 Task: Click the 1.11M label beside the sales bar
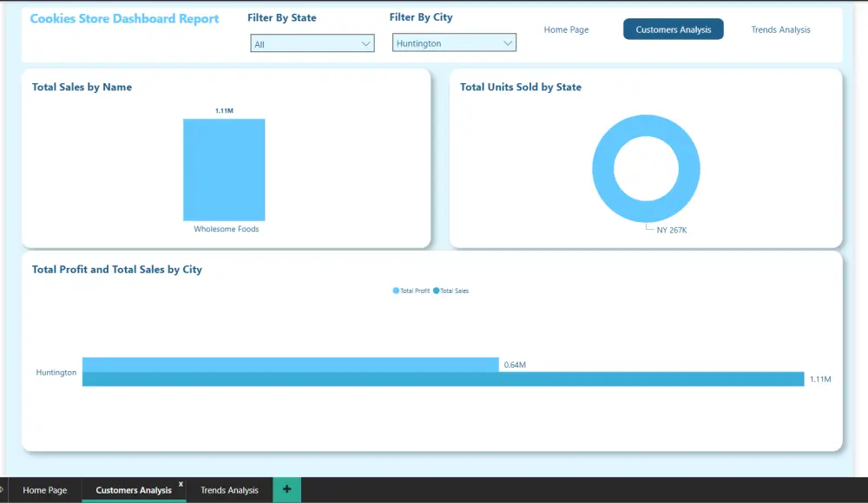pyautogui.click(x=820, y=379)
